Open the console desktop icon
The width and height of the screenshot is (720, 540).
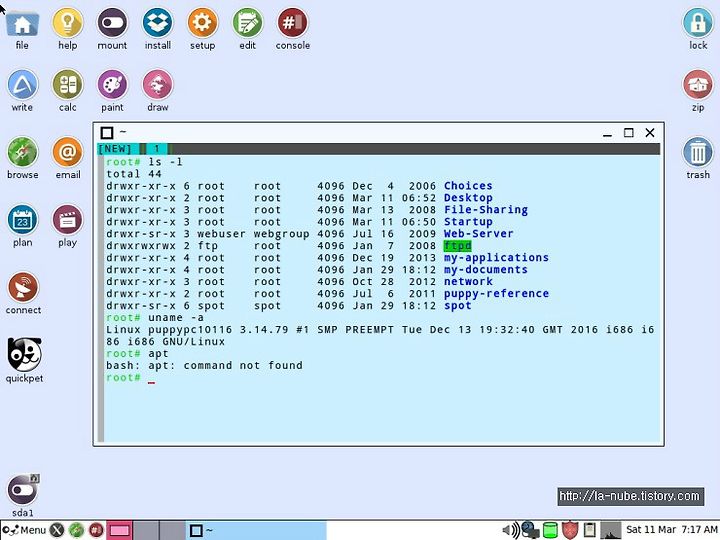(292, 23)
